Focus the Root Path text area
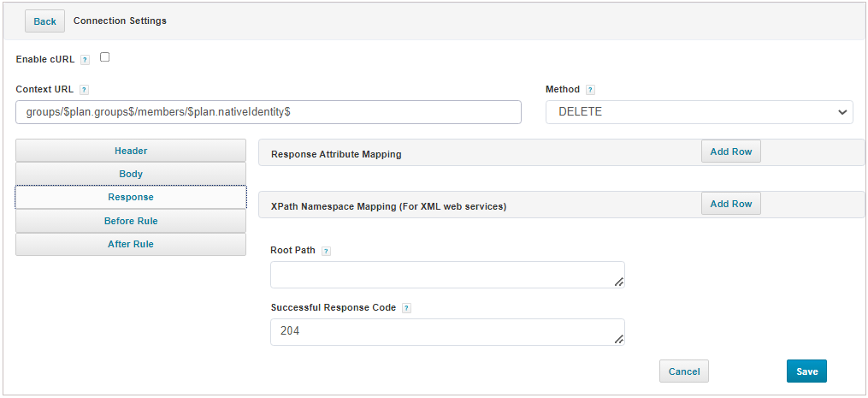 446,275
